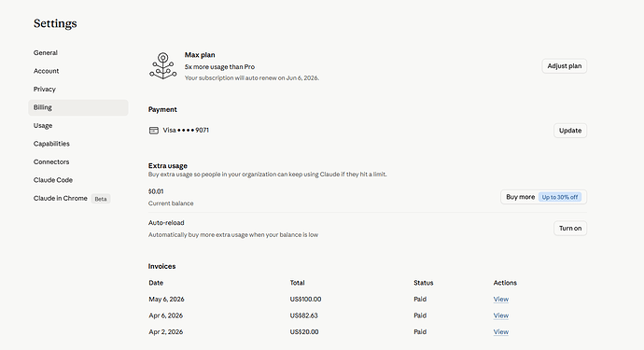The width and height of the screenshot is (644, 350).
Task: Click the 'Payment' heading
Action: click(162, 109)
